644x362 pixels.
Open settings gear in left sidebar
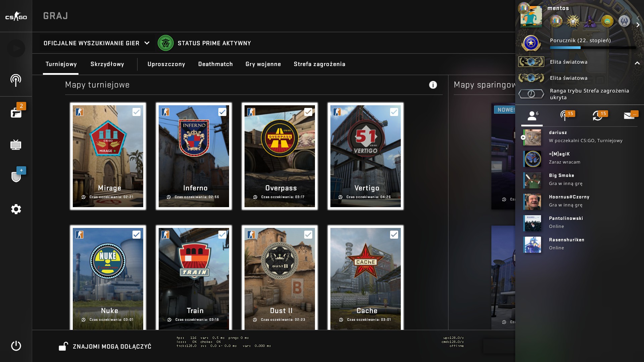16,209
